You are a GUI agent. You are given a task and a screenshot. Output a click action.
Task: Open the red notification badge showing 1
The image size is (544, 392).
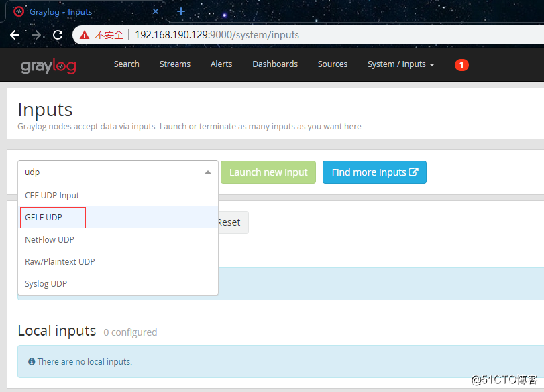tap(461, 65)
